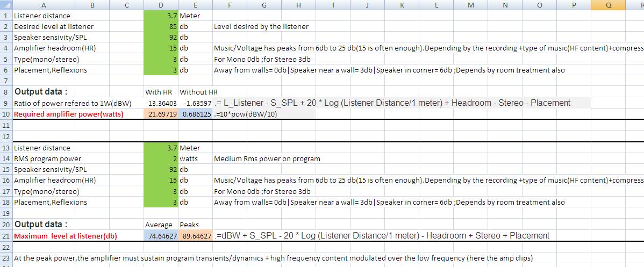Screen dimensions: 644x267
Task: Select the 21.69719 watts cell
Action: coord(161,114)
